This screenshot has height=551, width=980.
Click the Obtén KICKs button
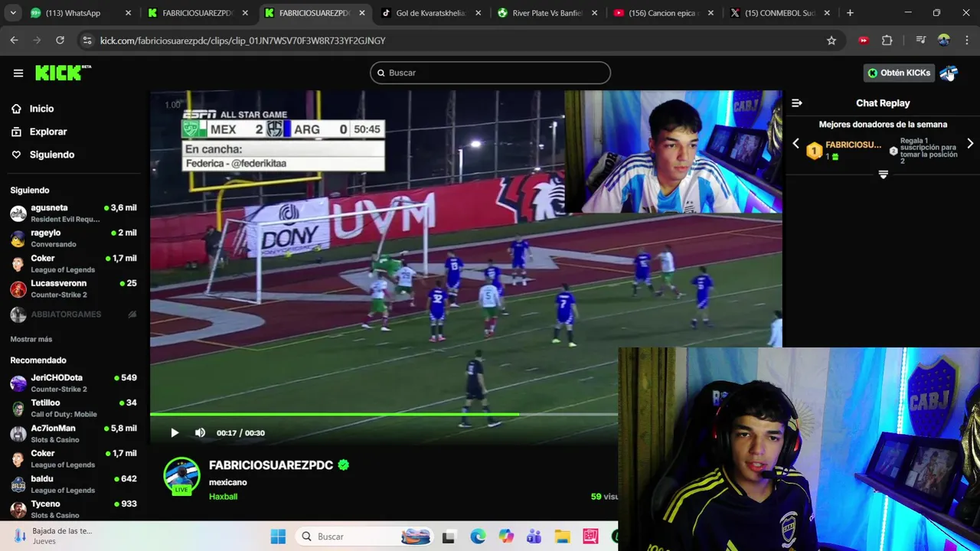pos(899,73)
